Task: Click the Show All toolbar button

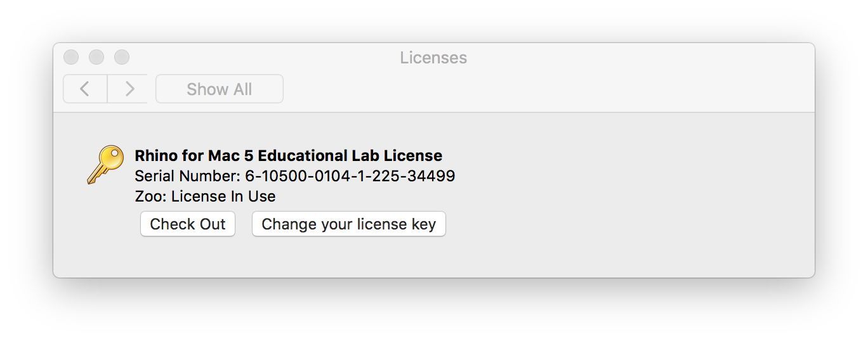Action: click(220, 89)
